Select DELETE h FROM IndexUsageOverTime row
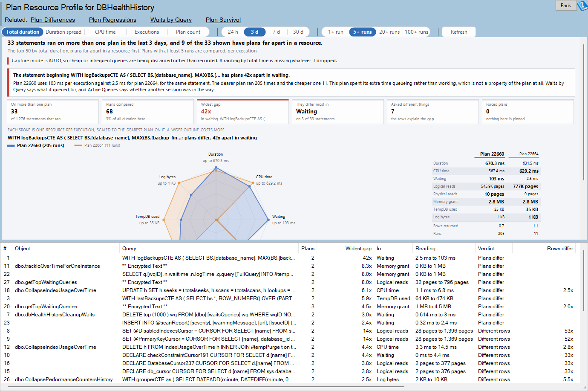 pyautogui.click(x=290, y=347)
